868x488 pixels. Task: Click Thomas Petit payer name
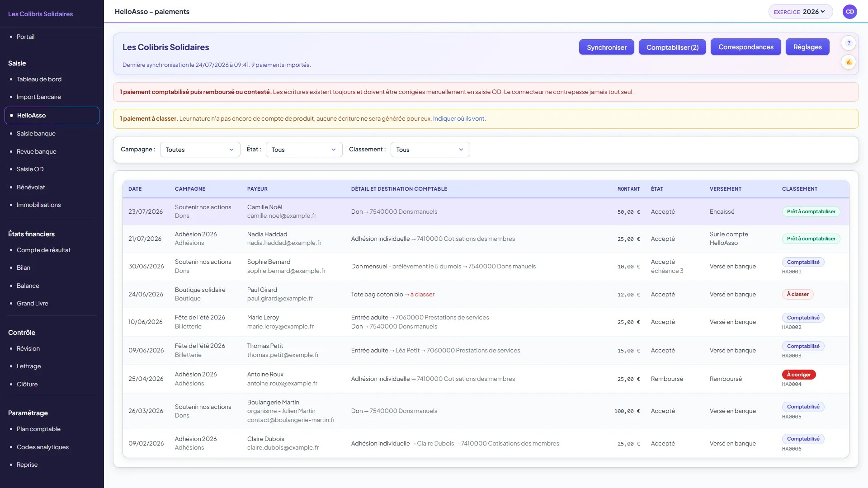click(265, 346)
